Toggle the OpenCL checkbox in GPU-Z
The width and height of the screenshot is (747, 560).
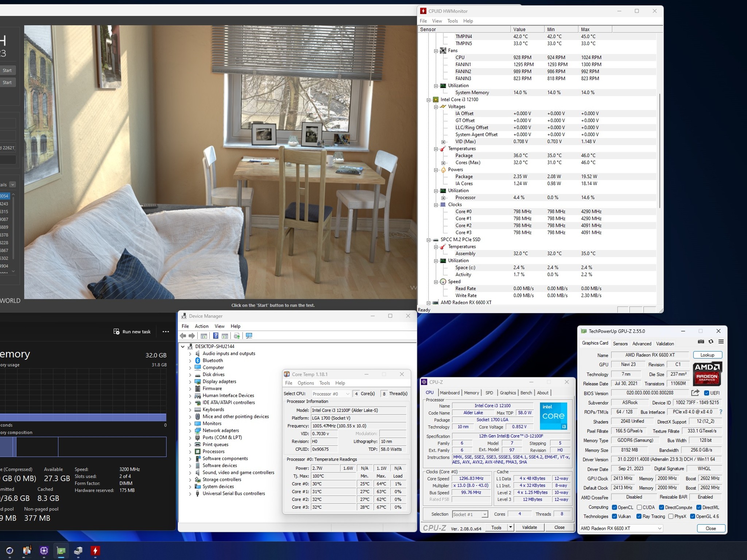614,507
